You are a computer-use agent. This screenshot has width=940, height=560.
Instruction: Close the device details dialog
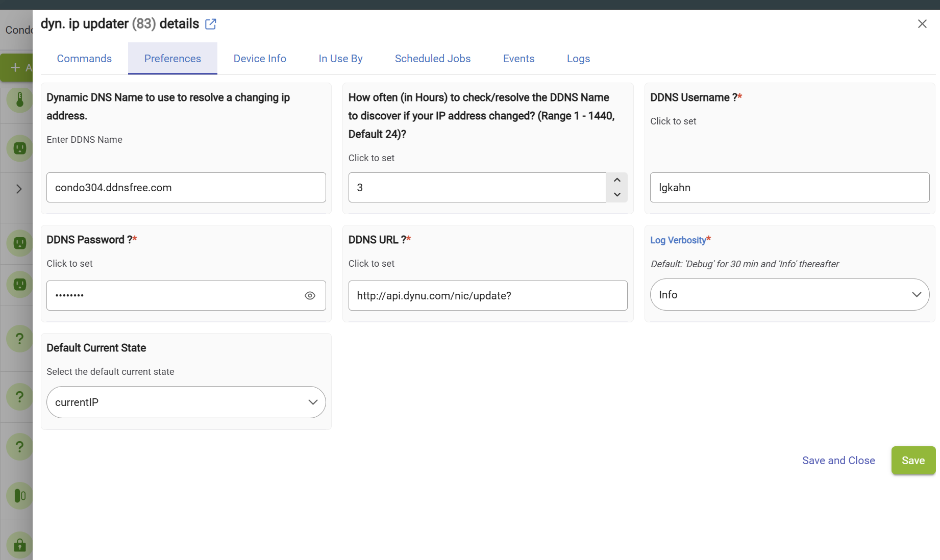click(x=922, y=24)
